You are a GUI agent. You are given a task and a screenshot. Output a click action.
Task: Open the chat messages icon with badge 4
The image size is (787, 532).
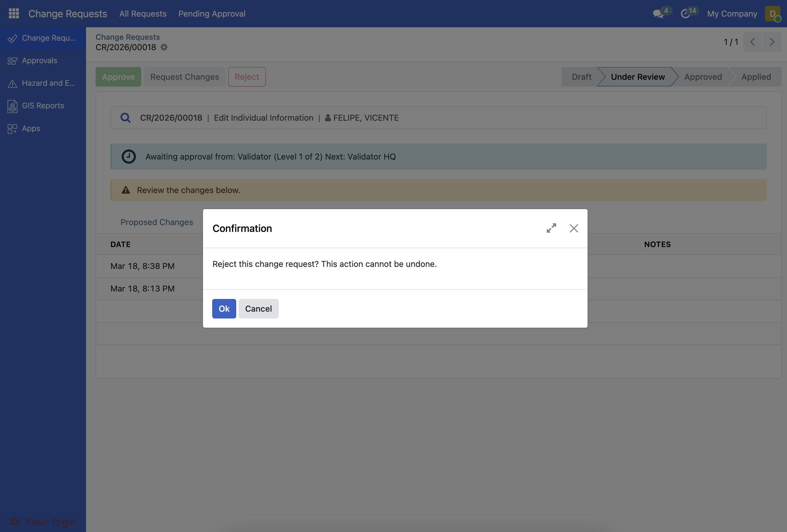(658, 14)
